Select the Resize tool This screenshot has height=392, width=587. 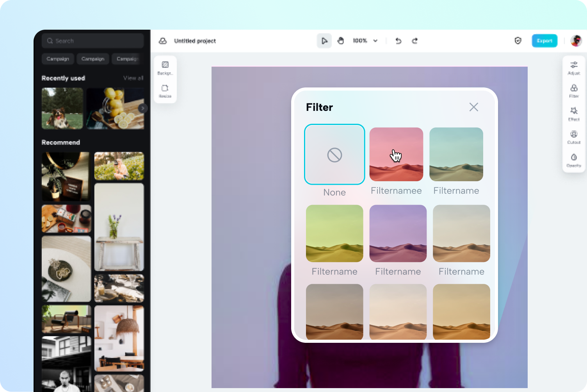(x=165, y=90)
